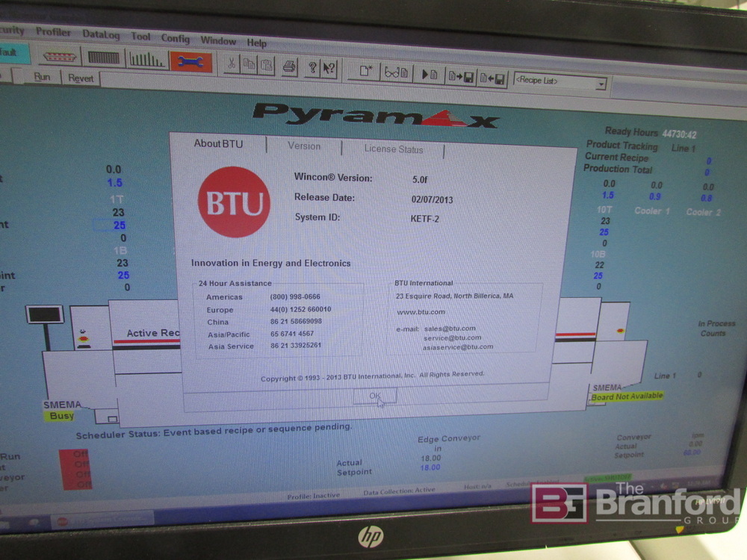Click the taskbar application button
Image resolution: width=747 pixels, height=560 pixels.
[103, 519]
